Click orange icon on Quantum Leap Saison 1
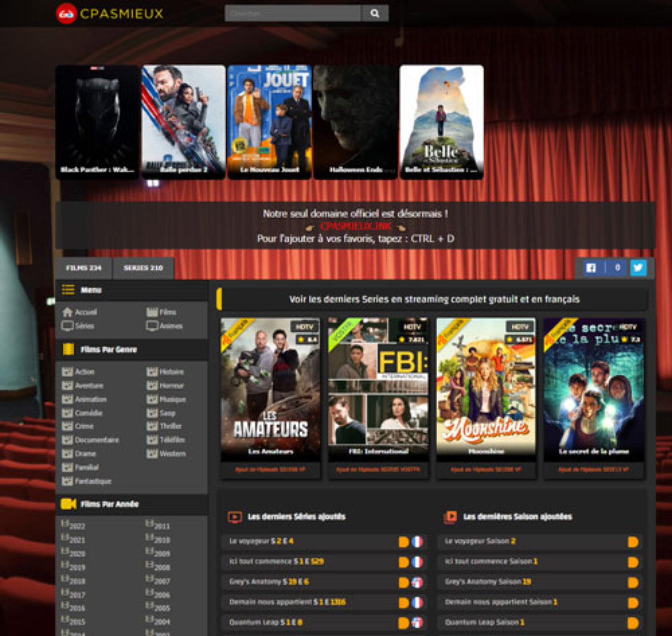 tap(633, 623)
